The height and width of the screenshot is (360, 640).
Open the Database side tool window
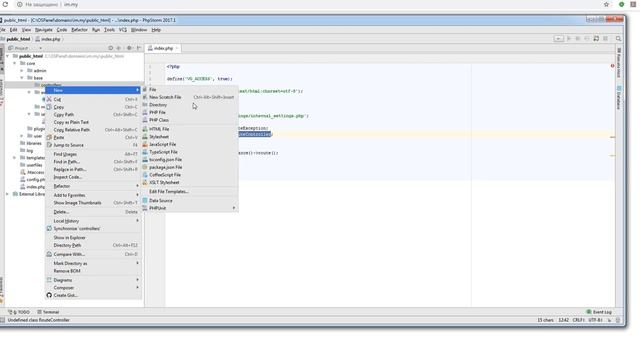tap(619, 98)
